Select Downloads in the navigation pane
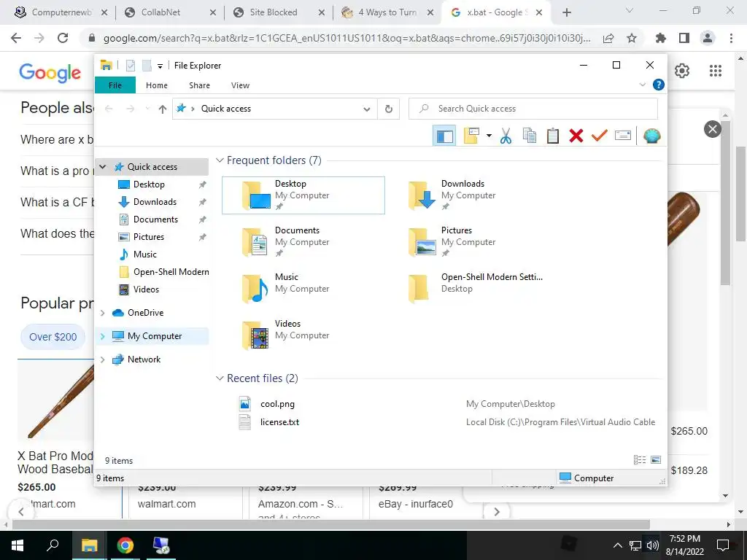This screenshot has width=747, height=560. pos(155,202)
